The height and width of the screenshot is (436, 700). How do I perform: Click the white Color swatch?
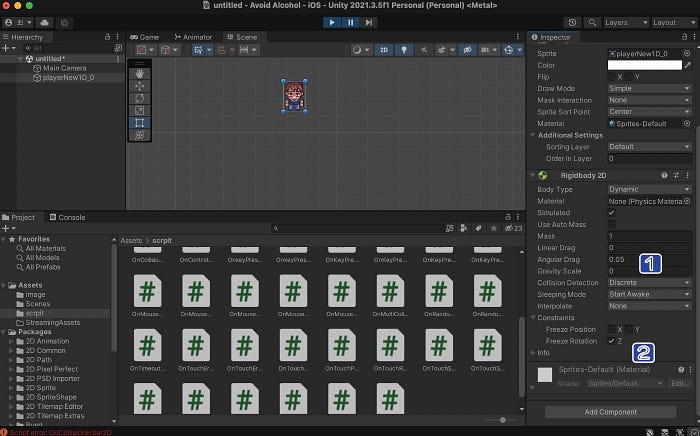pos(645,65)
